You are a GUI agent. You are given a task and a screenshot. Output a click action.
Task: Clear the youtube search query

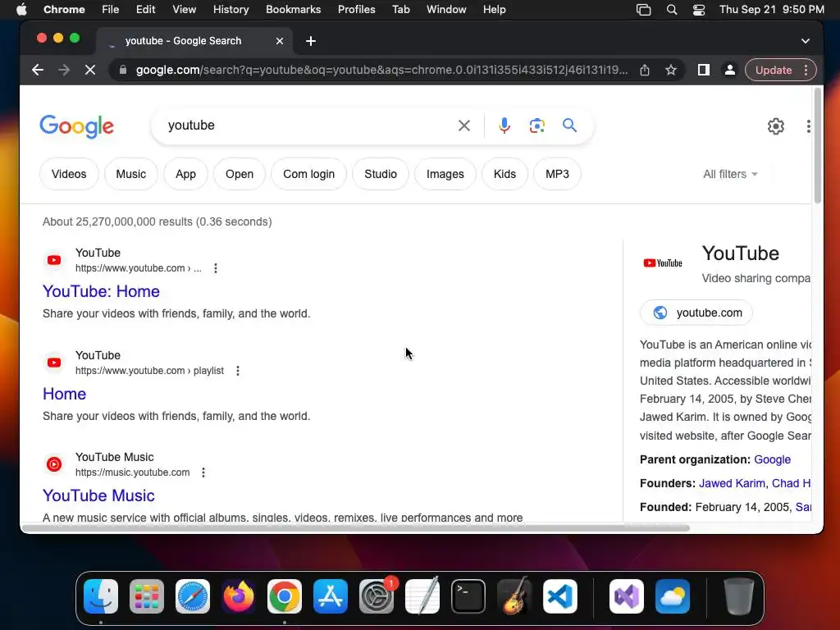tap(464, 126)
